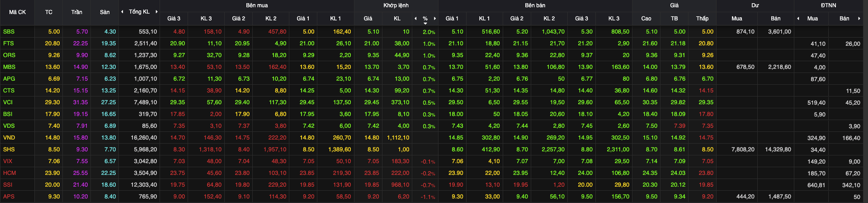
Task: Click the Cao column header
Action: [x=646, y=19]
